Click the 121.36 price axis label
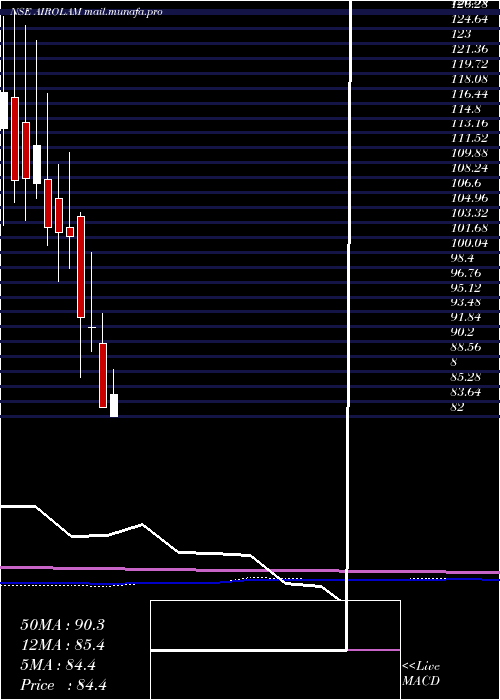Image resolution: width=500 pixels, height=700 pixels. tap(469, 49)
